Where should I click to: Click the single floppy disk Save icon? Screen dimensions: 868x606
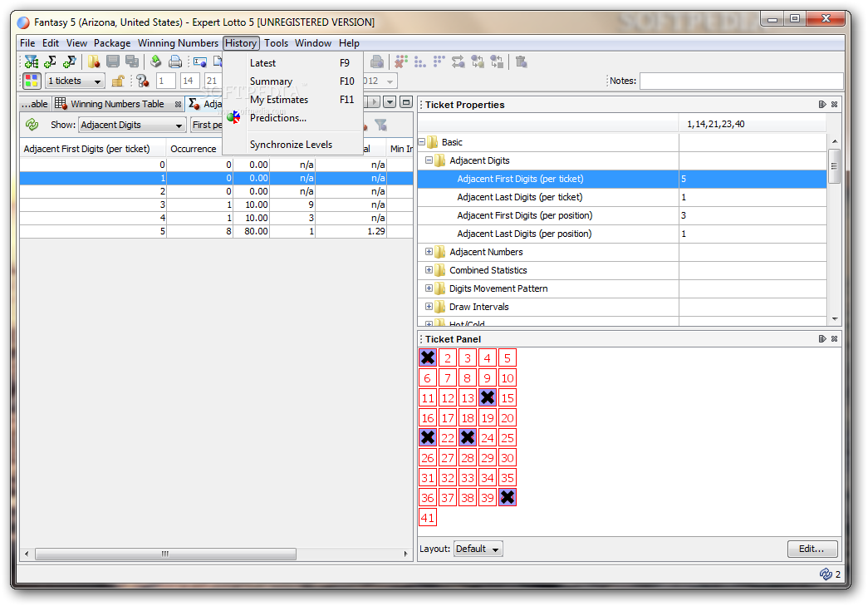click(113, 62)
